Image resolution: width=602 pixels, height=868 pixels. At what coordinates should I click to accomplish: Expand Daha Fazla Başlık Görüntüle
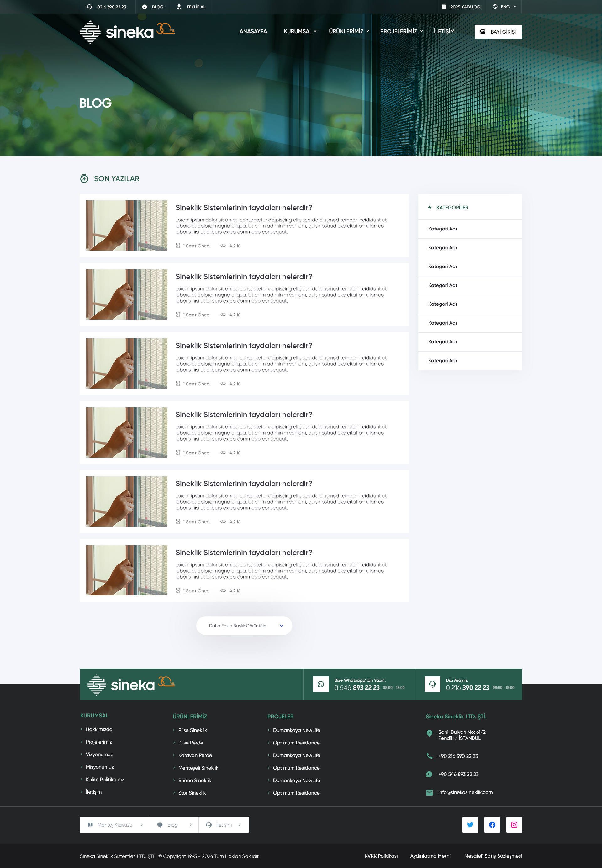point(244,625)
